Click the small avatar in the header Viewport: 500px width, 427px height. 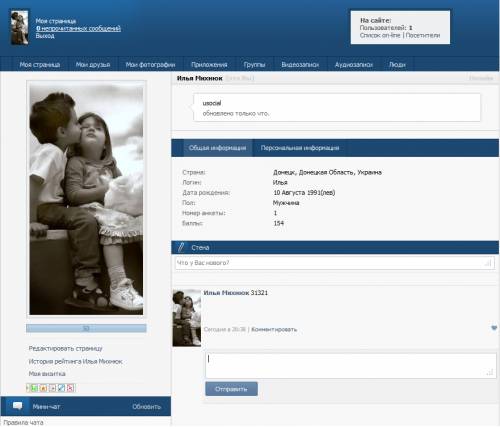(19, 27)
